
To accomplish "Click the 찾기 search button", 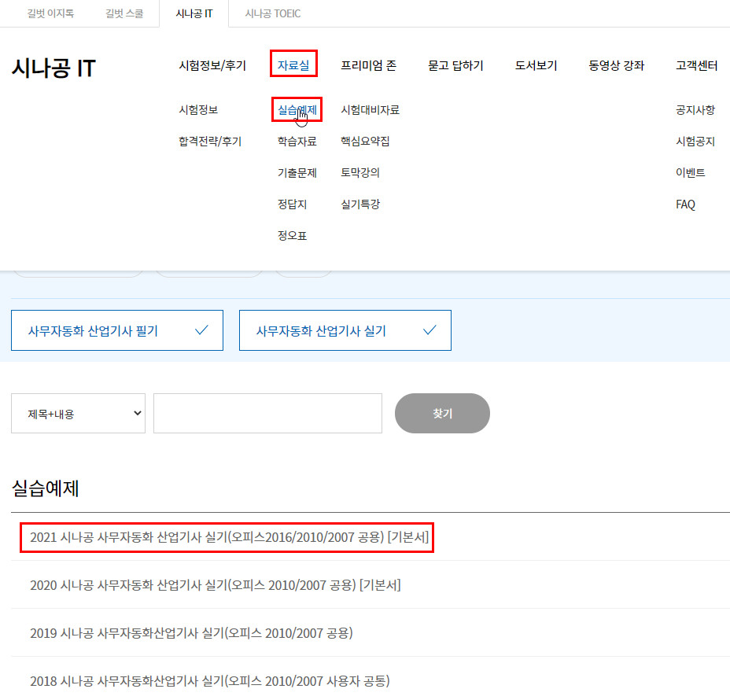I will coord(442,413).
